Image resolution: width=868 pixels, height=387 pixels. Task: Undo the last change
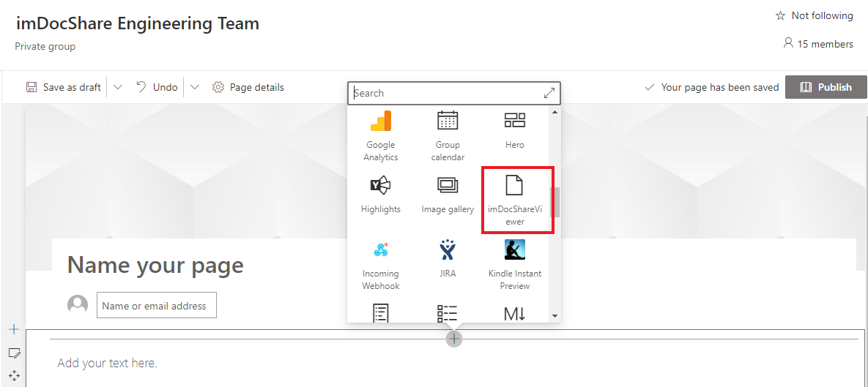pos(157,87)
